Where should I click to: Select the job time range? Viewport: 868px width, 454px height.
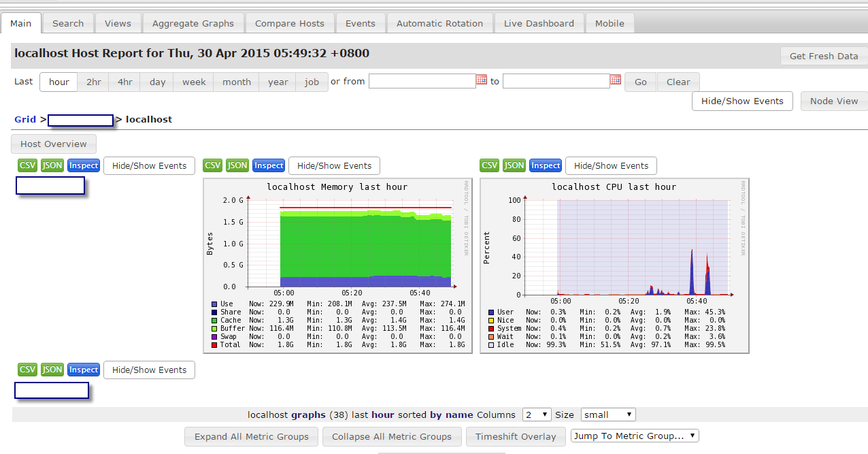[312, 82]
